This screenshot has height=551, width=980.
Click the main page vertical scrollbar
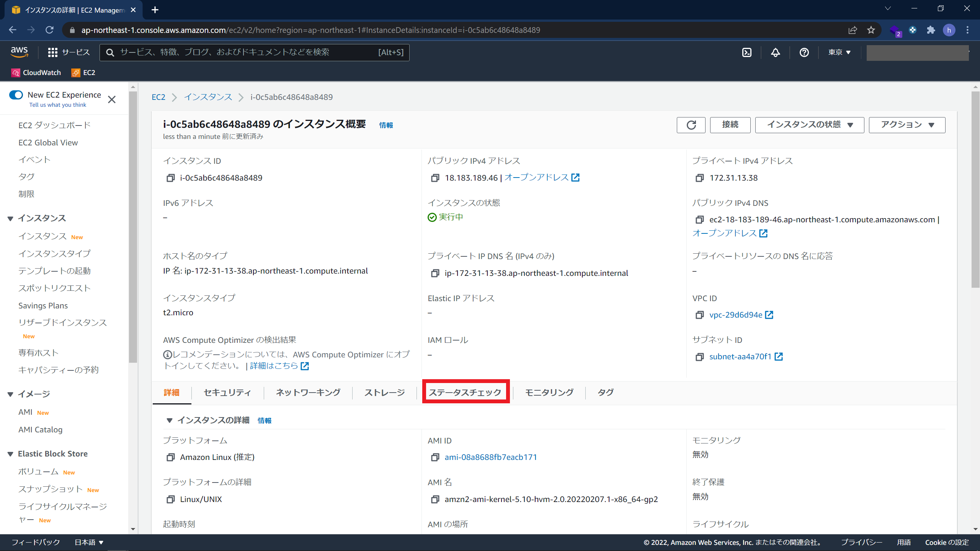[x=975, y=189]
